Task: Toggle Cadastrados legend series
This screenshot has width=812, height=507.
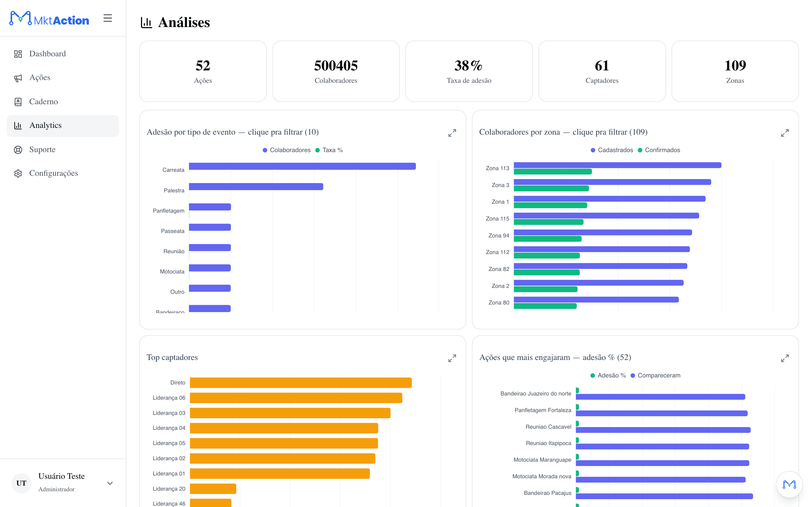Action: pyautogui.click(x=612, y=150)
